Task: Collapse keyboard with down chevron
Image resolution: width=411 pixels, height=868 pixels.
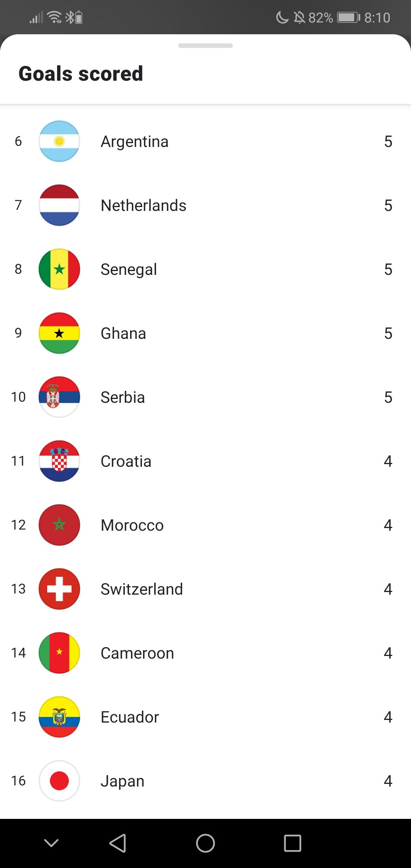Action: coord(51,843)
